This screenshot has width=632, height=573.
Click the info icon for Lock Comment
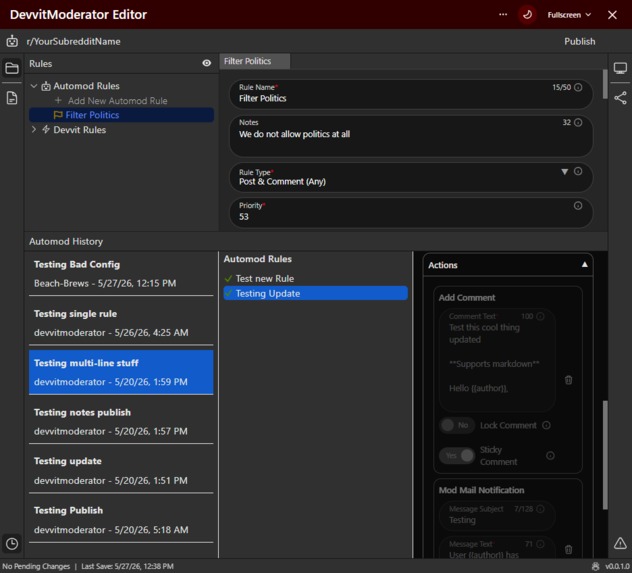546,425
